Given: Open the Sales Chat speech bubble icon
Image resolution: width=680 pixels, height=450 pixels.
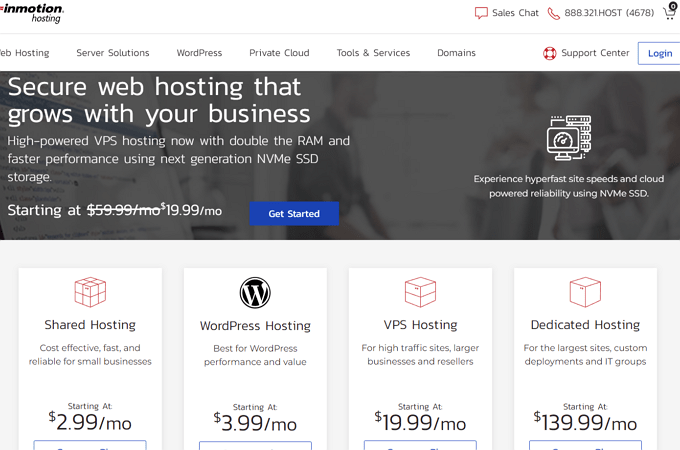Looking at the screenshot, I should (481, 13).
